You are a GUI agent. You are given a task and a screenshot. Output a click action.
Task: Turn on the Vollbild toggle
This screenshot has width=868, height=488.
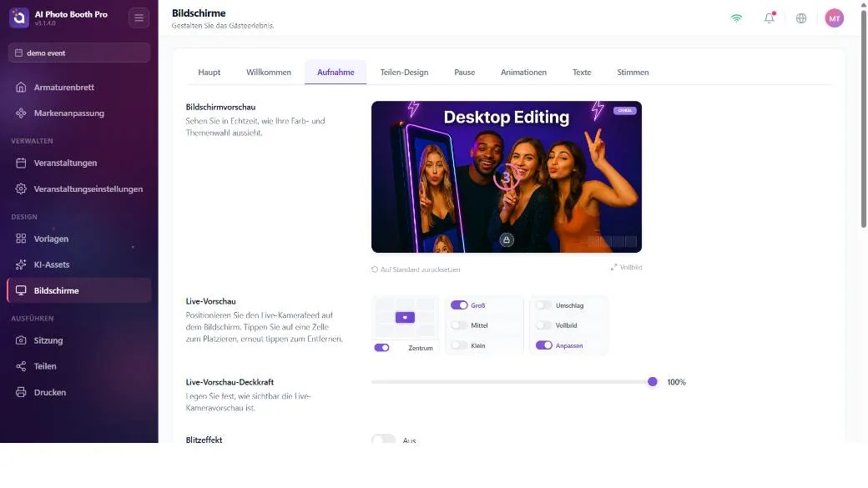pyautogui.click(x=543, y=325)
